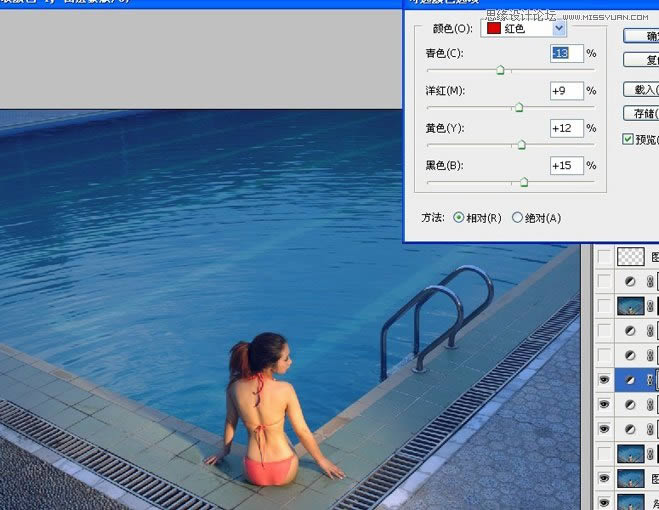Screen dimensions: 659x510
Task: Click the adjustment icon just below the selected layer
Action: (630, 405)
